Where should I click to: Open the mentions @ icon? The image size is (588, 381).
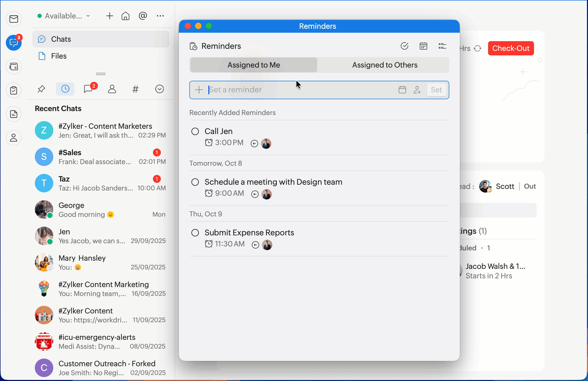(x=143, y=16)
